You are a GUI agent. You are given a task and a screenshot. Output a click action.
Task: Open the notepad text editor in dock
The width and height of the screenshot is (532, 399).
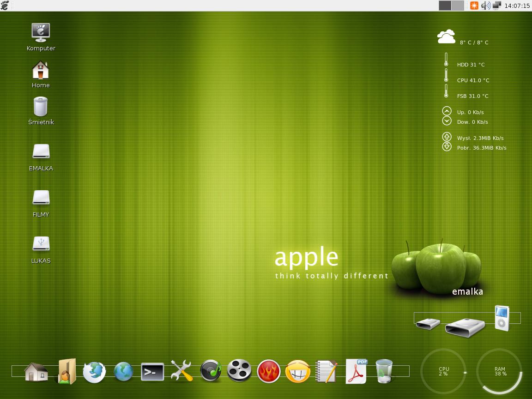tap(326, 371)
